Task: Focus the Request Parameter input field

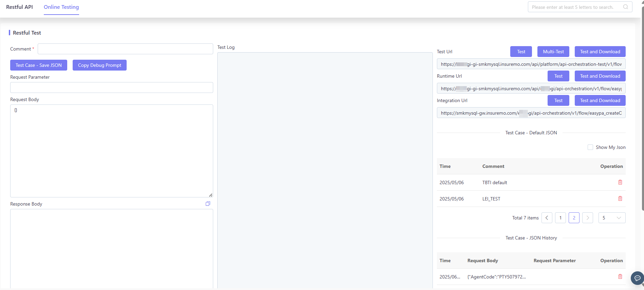Action: (x=112, y=88)
